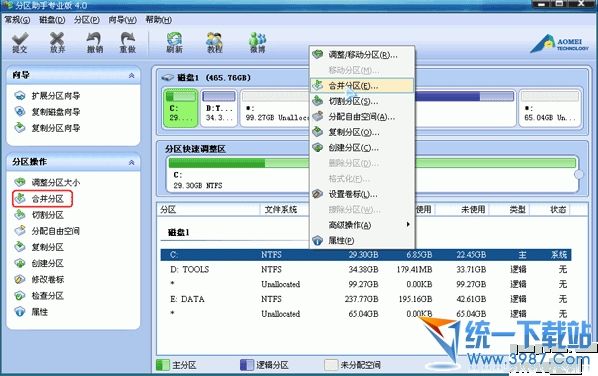Click the C: resize slider handle
Viewport: 598px width, 376px height.
tap(579, 174)
